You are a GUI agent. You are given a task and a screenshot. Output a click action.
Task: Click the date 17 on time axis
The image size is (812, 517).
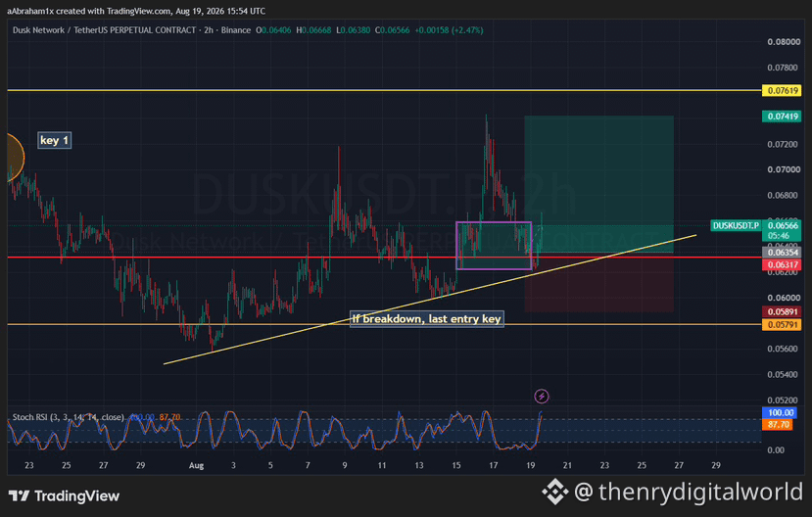pyautogui.click(x=494, y=465)
